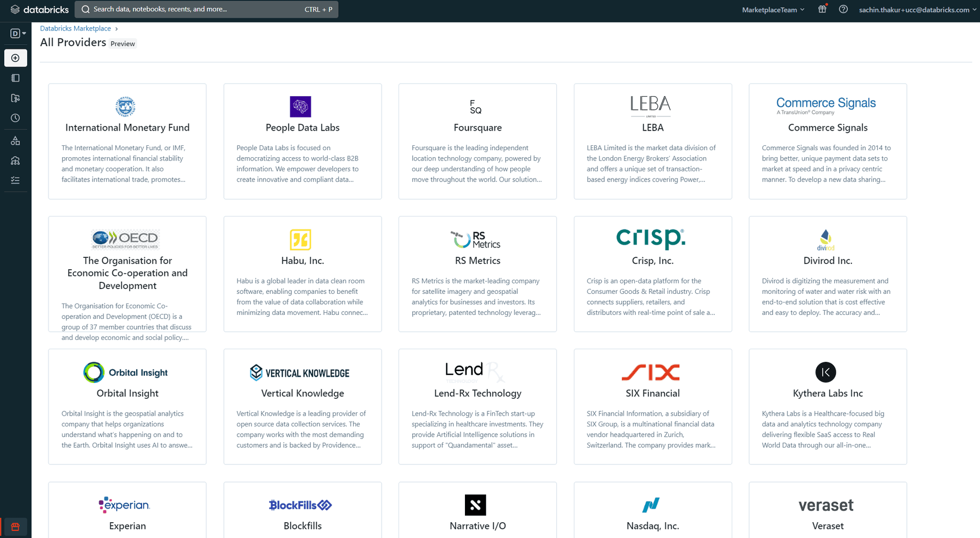Select the Orbital Insight provider name
This screenshot has width=980, height=538.
[x=127, y=394]
